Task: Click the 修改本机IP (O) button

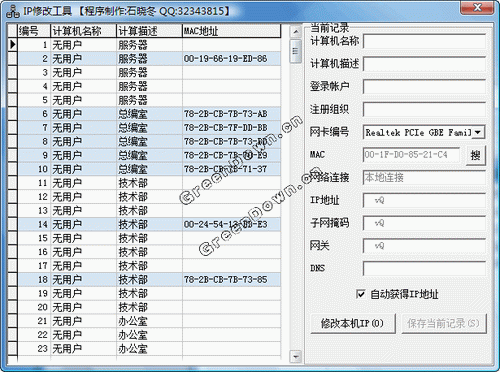Action: [353, 323]
